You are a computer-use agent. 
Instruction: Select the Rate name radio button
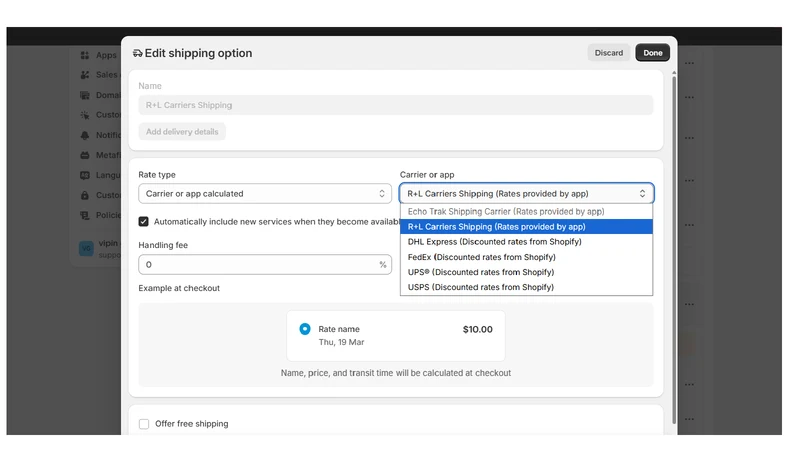tap(305, 329)
